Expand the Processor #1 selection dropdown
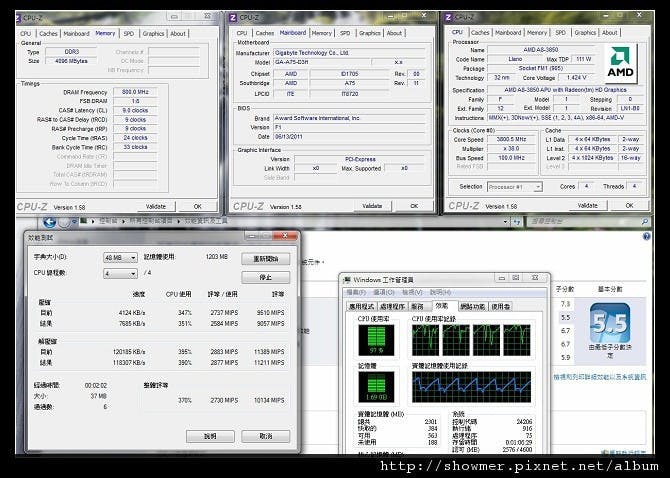 [517, 186]
